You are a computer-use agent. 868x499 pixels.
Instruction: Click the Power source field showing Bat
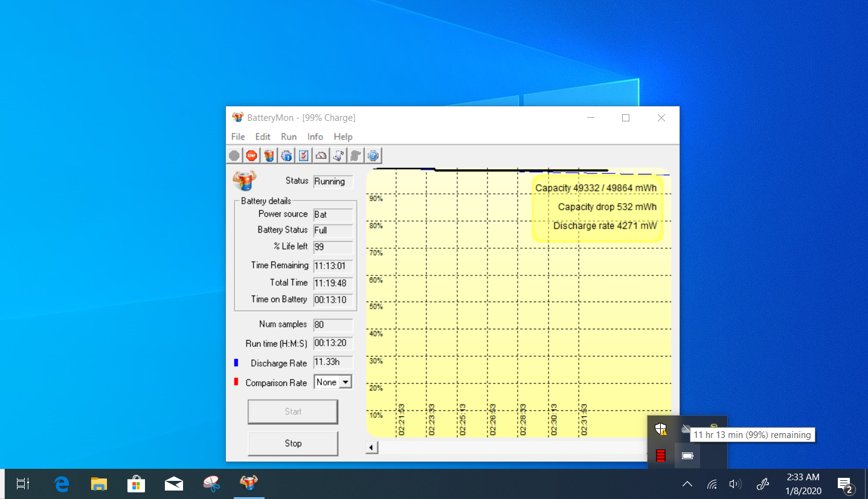(x=333, y=214)
